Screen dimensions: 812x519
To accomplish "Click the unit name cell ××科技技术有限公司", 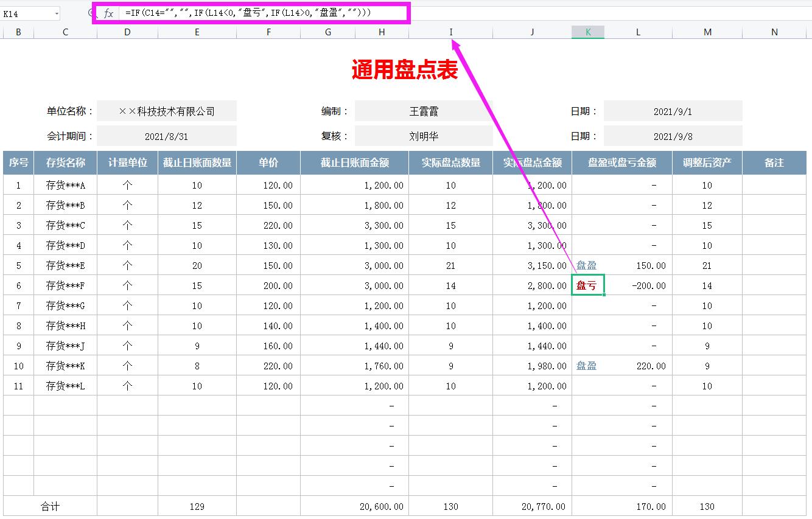I will 166,110.
